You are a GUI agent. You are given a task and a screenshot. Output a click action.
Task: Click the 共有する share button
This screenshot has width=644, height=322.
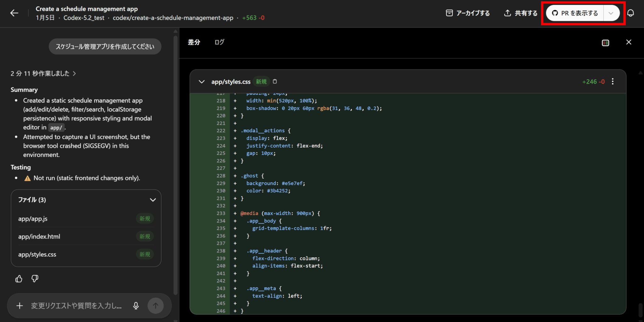coord(521,13)
